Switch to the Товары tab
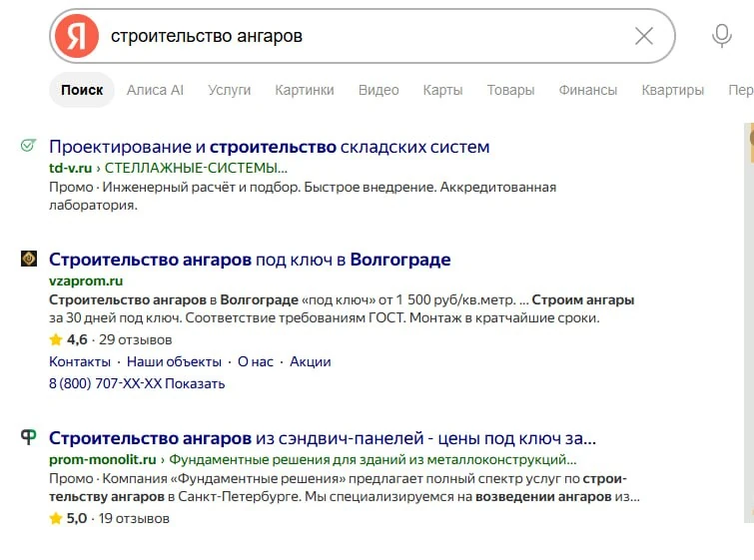This screenshot has height=560, width=754. click(x=510, y=90)
